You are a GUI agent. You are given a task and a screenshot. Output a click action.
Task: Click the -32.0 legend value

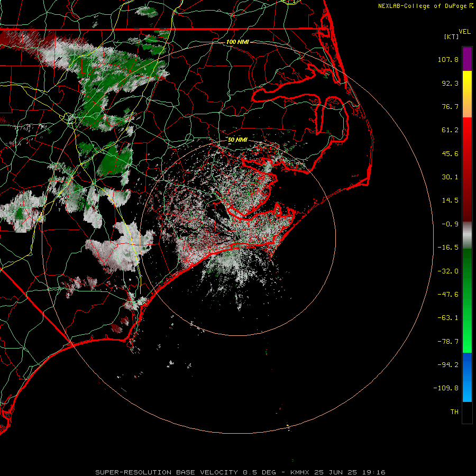pos(448,271)
